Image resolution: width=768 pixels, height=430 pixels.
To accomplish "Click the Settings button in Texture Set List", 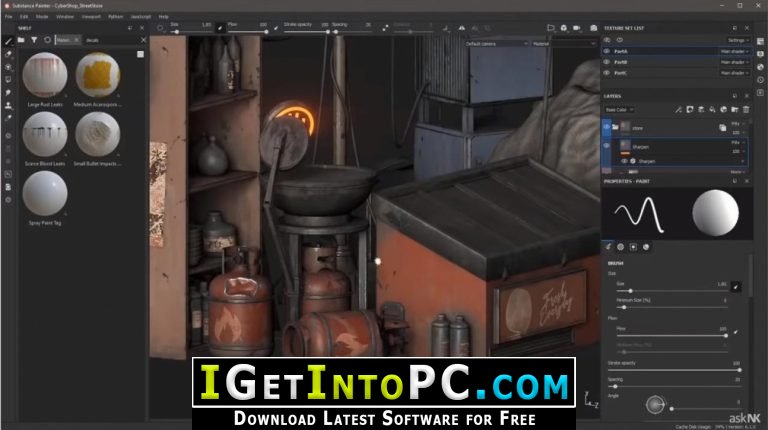I will click(738, 40).
